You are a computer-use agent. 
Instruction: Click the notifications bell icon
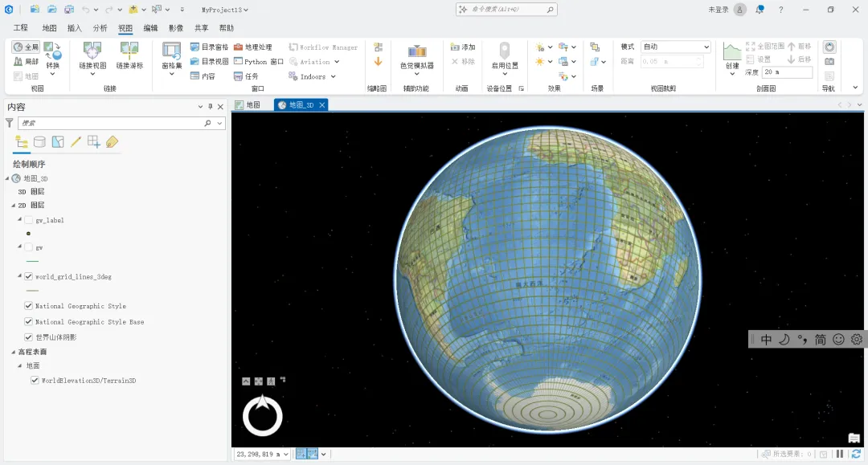pyautogui.click(x=759, y=10)
